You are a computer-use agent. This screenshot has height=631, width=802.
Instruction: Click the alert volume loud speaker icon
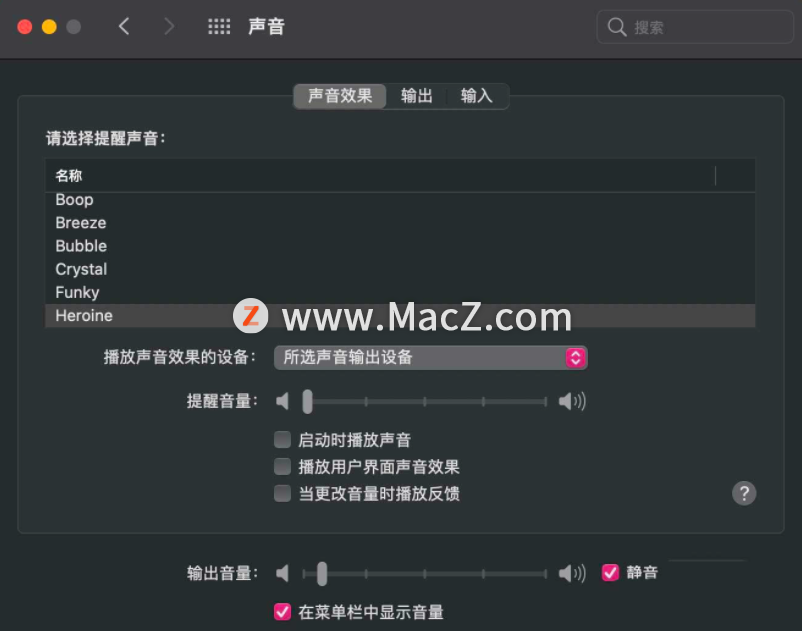pos(572,401)
